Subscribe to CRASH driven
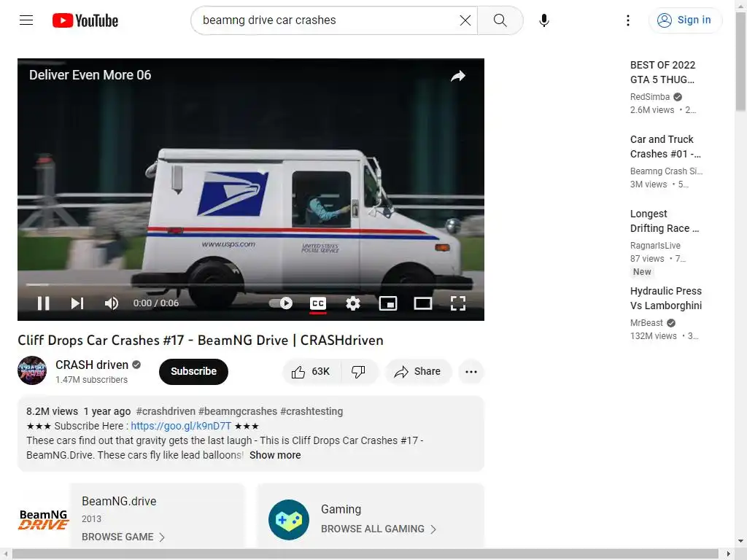This screenshot has width=747, height=560. [193, 371]
